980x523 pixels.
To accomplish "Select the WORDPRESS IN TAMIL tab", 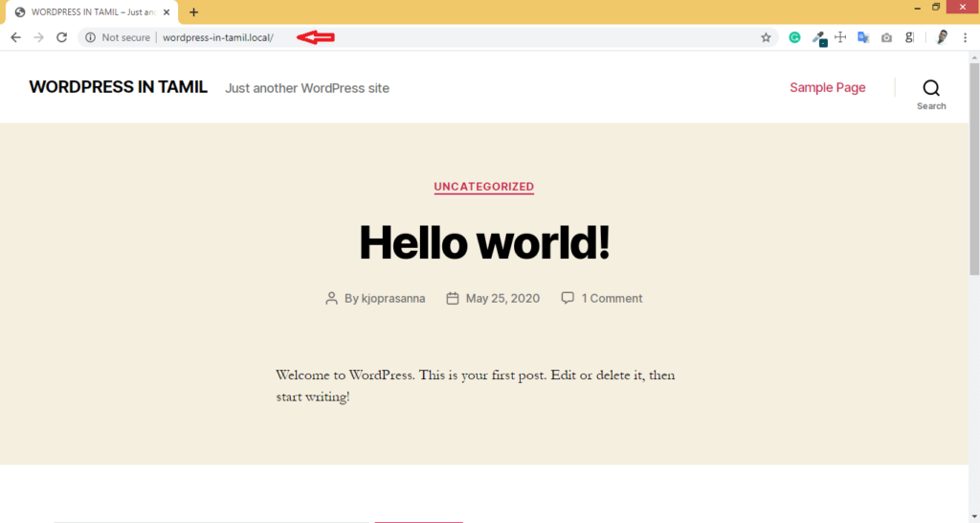I will tap(92, 12).
